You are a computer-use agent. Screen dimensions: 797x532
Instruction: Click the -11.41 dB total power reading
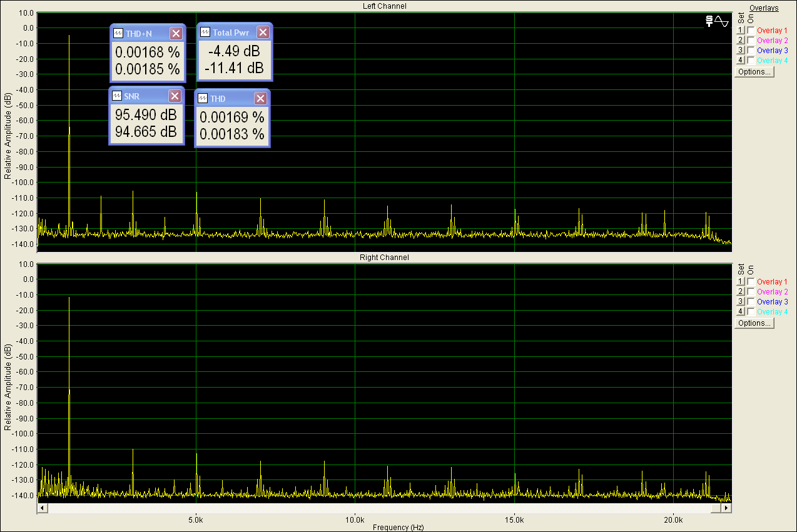tap(234, 68)
